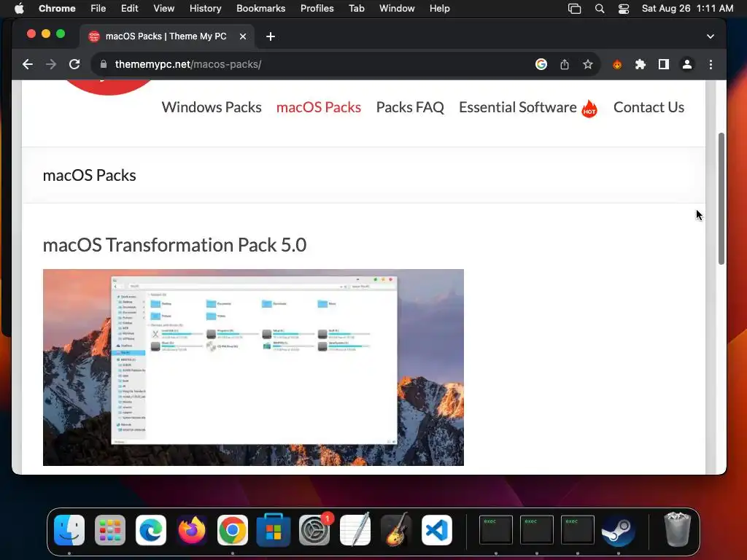The height and width of the screenshot is (560, 747).
Task: Open the macOS Packs nav link
Action: (319, 107)
